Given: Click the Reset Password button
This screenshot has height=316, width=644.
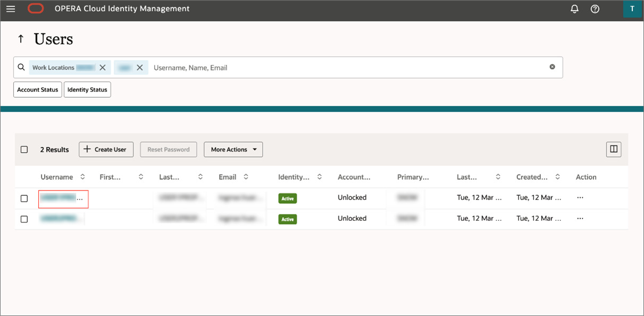Looking at the screenshot, I should pyautogui.click(x=169, y=149).
